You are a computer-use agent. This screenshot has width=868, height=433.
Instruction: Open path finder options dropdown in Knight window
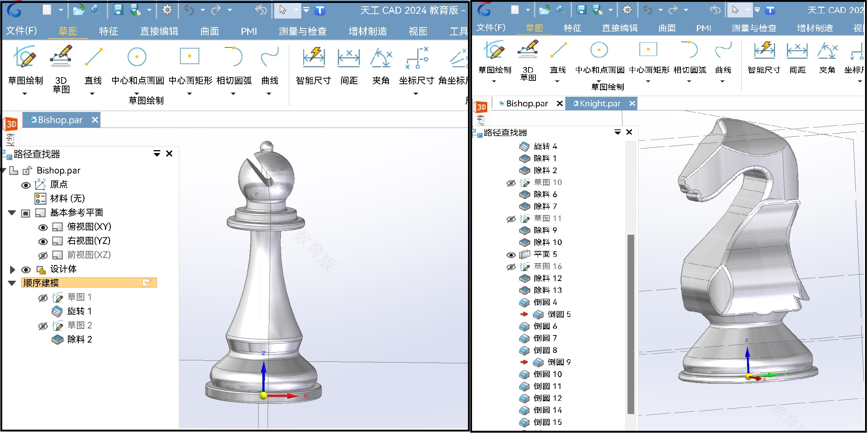[618, 132]
